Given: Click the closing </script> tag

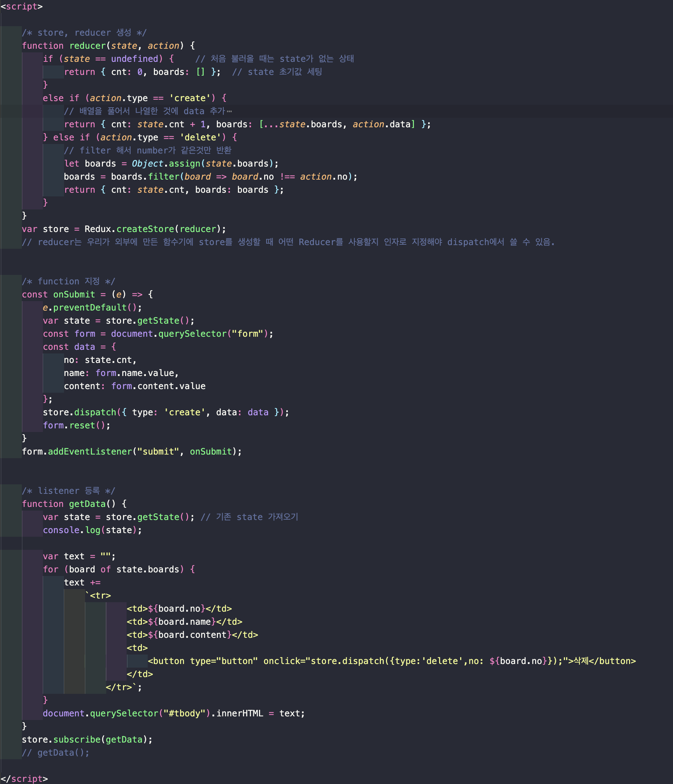Looking at the screenshot, I should click(24, 779).
